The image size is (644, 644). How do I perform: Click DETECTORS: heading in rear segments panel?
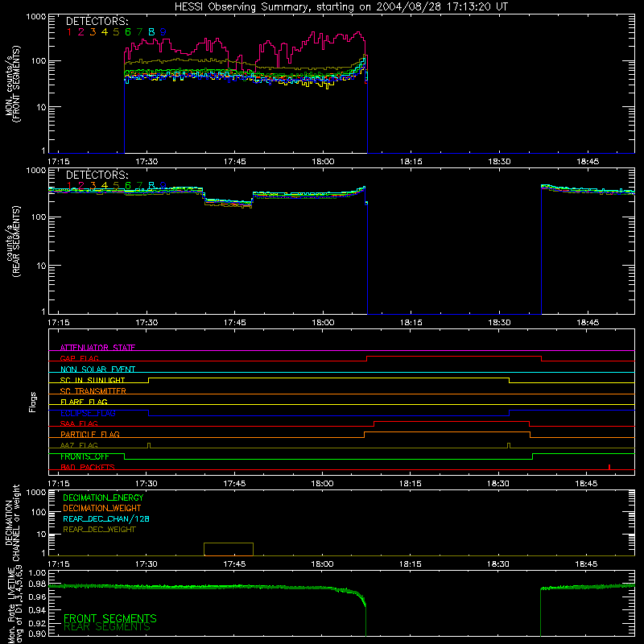tap(97, 175)
